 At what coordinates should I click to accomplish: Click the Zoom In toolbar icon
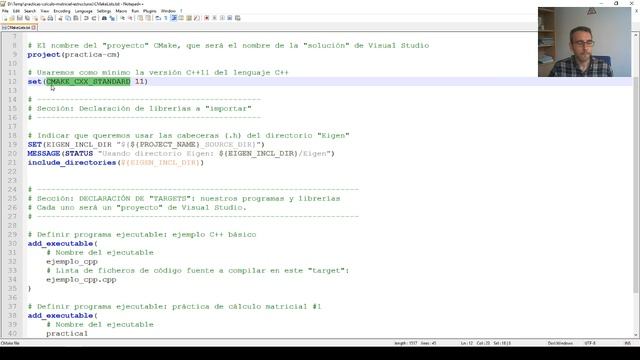click(122, 18)
